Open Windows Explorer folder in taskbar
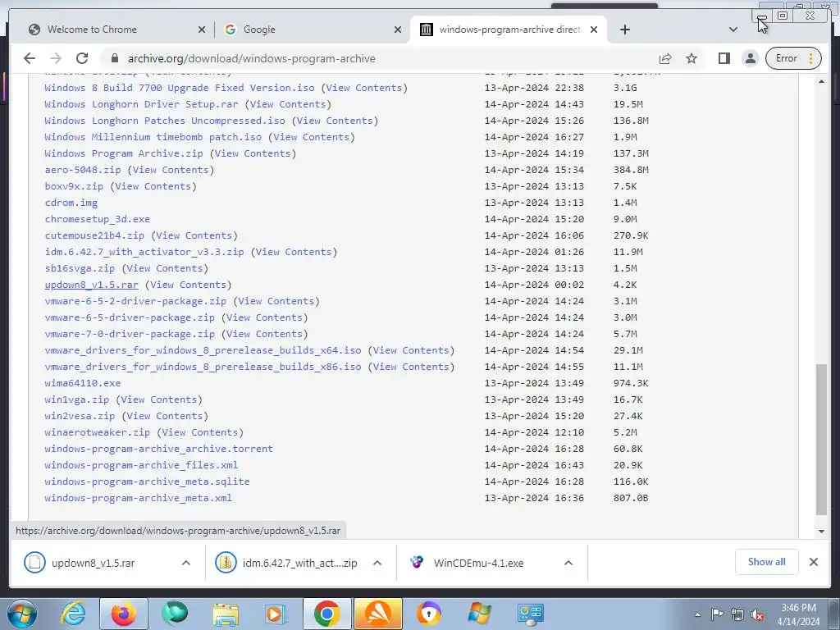Screen dimensions: 840x630 tap(226, 614)
